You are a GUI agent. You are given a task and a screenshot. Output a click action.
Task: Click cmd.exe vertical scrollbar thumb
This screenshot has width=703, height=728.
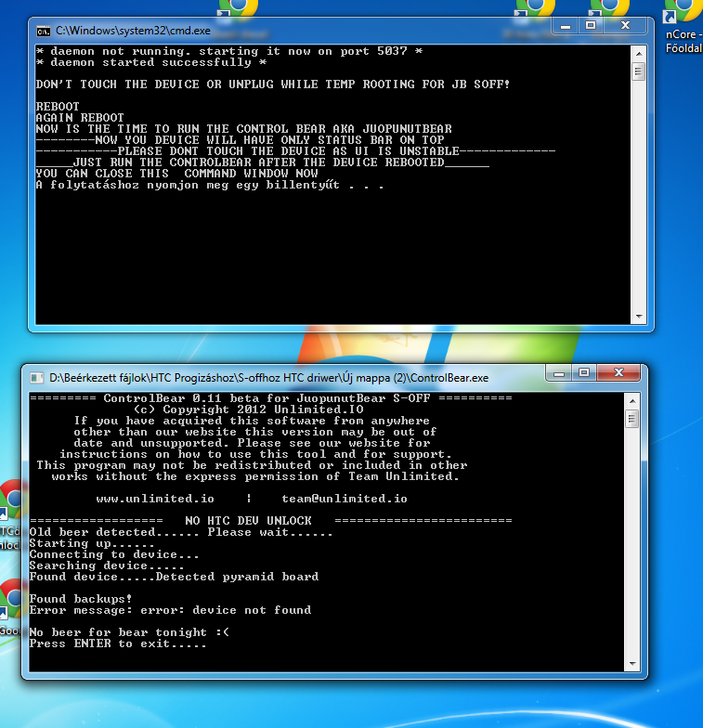639,71
